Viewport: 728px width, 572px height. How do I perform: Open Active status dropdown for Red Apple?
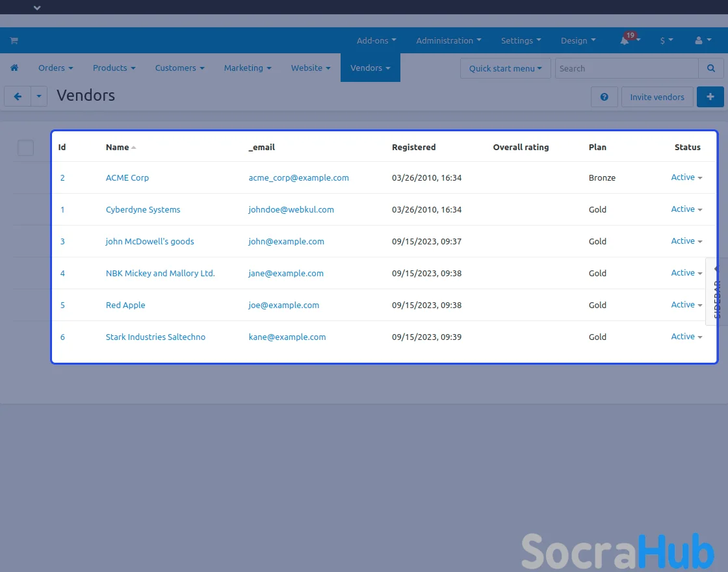point(686,305)
